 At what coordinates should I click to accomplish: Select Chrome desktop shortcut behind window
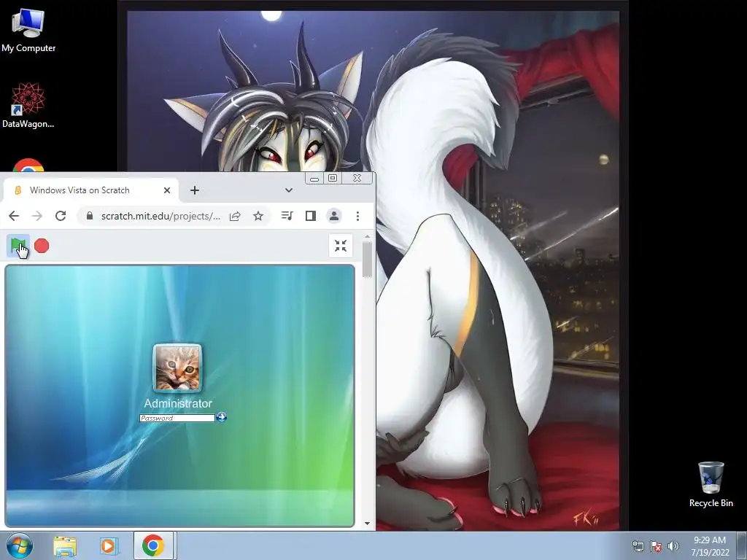tap(28, 165)
